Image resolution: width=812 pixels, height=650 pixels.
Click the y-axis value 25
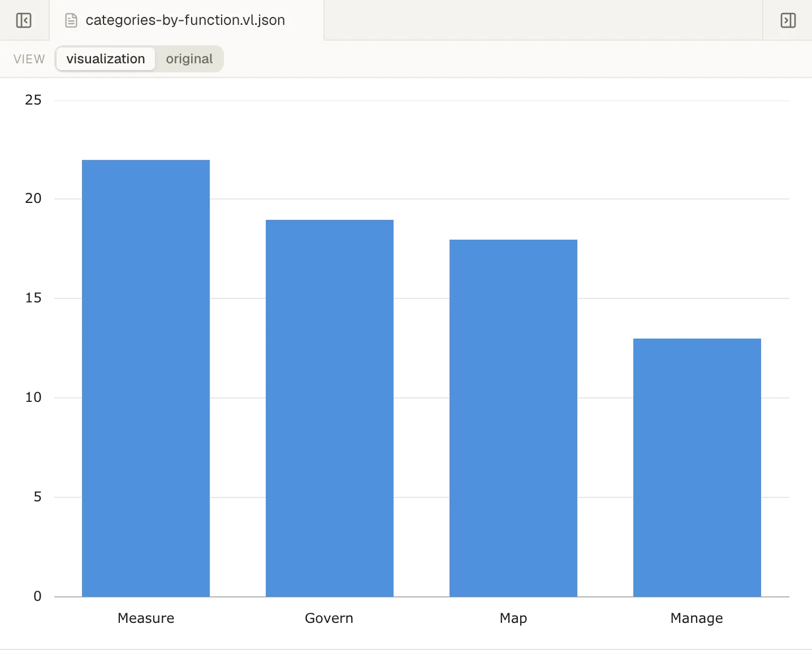coord(33,101)
